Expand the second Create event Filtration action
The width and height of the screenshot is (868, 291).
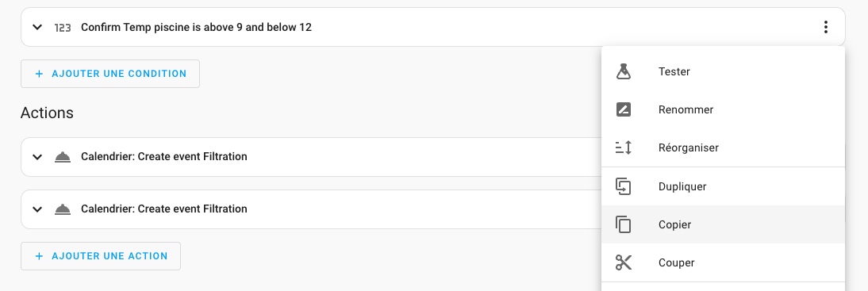(x=37, y=209)
